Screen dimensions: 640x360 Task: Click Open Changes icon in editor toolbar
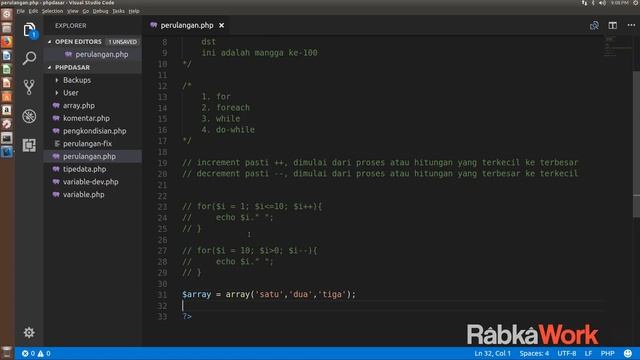594,25
